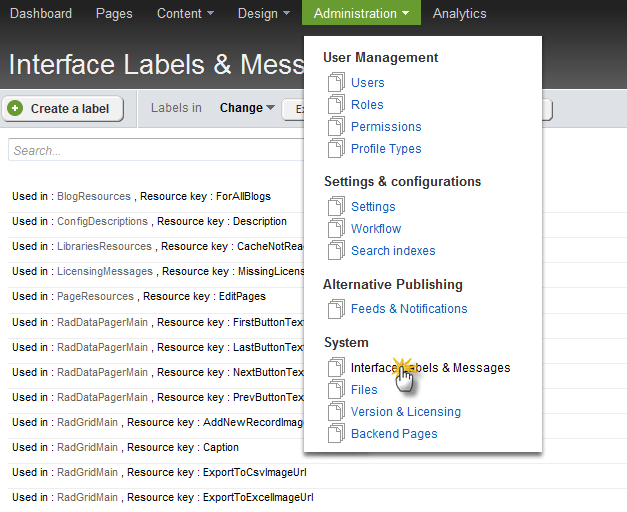Click the green plus icon on Create a label

click(15, 108)
